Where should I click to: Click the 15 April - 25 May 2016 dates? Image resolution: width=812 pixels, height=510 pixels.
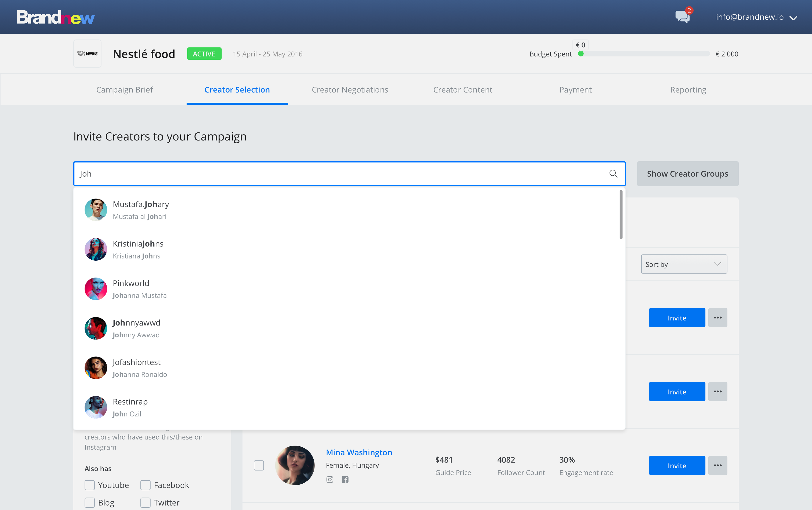267,54
